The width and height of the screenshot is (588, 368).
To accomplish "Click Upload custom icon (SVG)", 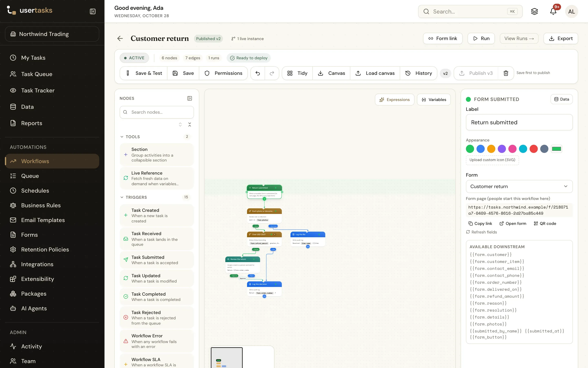I will tap(492, 160).
